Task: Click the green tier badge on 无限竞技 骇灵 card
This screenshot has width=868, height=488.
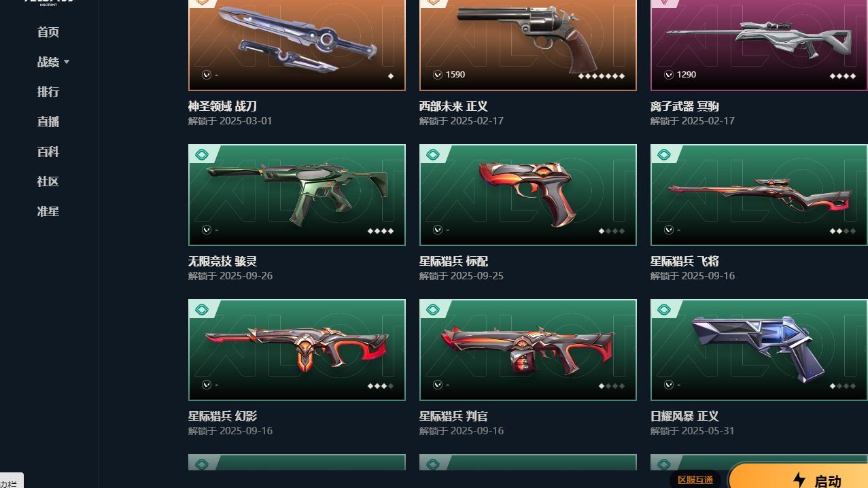Action: [202, 155]
